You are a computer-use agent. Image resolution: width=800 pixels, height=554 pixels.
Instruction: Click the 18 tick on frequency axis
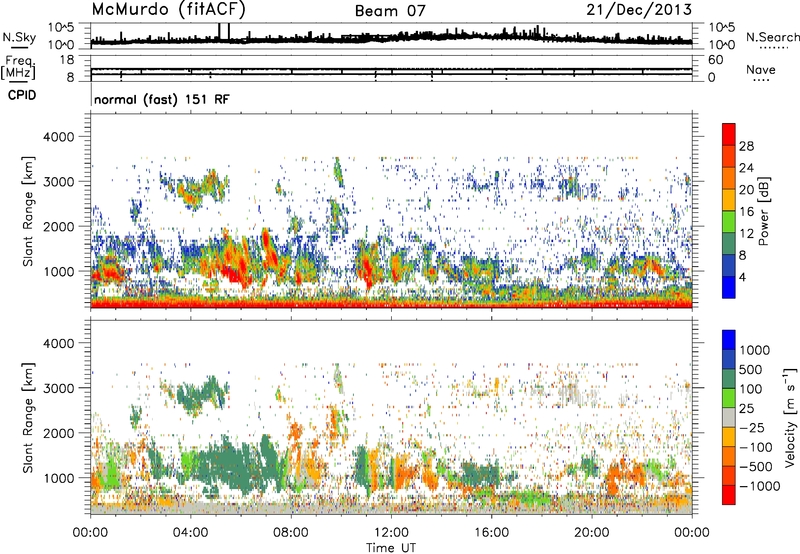coord(67,60)
